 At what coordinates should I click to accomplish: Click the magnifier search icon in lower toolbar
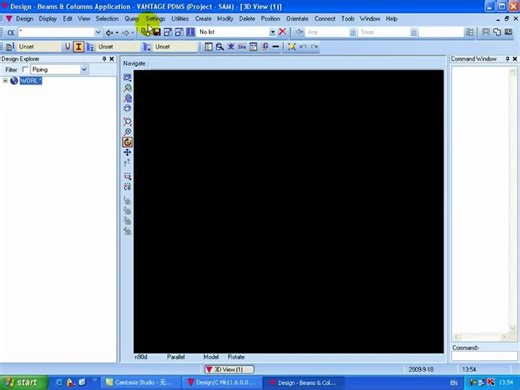tap(220, 47)
